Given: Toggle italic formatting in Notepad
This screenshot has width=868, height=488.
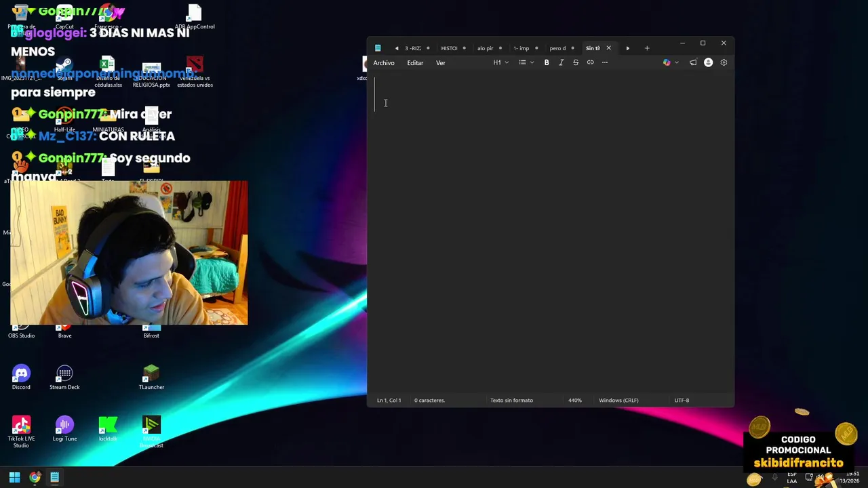Looking at the screenshot, I should click(561, 62).
